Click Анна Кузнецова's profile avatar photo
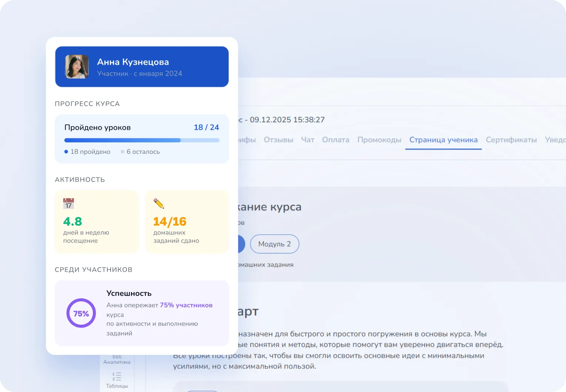This screenshot has height=392, width=566. [77, 67]
